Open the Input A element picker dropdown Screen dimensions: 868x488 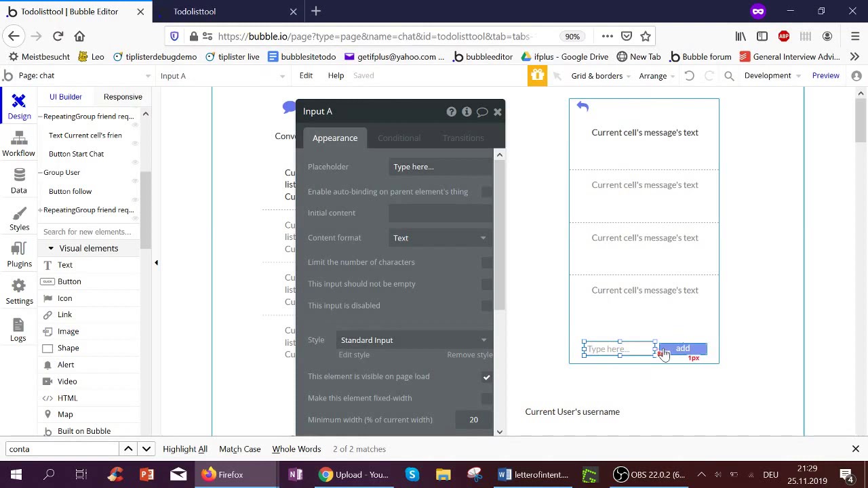coord(223,76)
